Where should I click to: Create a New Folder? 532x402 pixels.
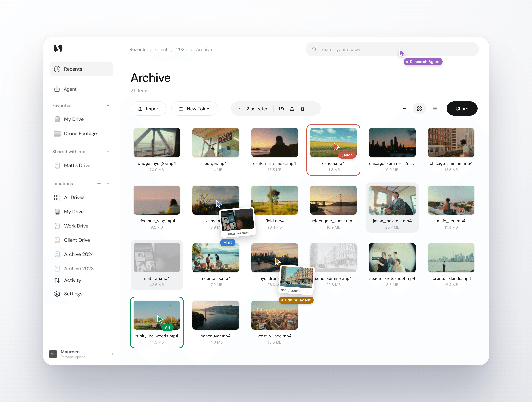[x=195, y=109]
